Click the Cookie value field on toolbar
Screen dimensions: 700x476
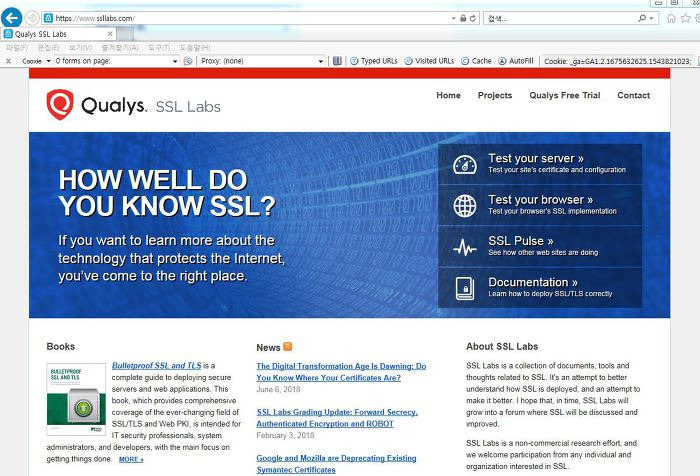point(617,61)
